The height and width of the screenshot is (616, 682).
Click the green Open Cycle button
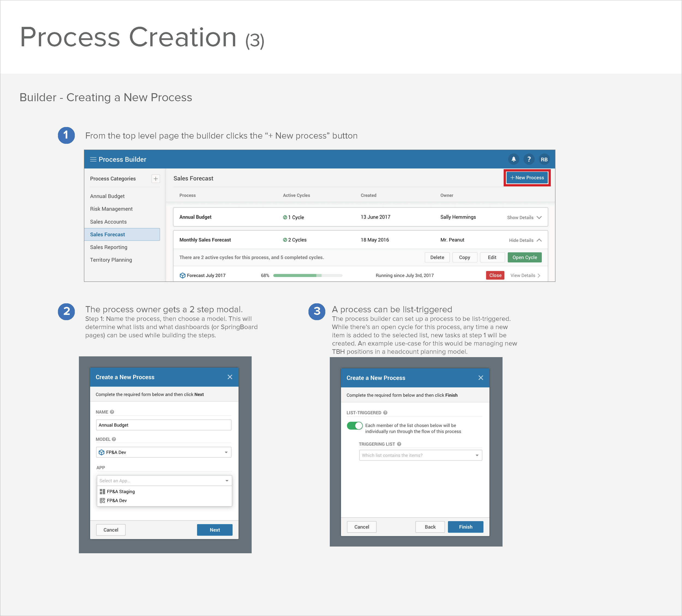(x=524, y=257)
